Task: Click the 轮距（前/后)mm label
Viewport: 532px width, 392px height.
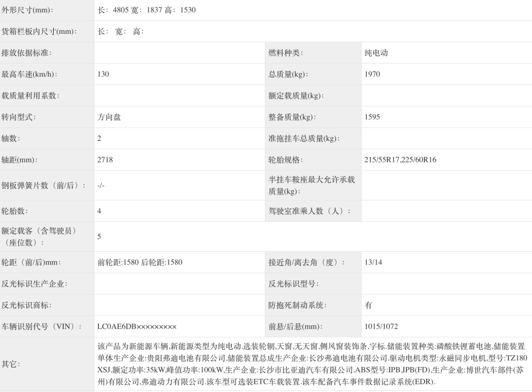Action: tap(31, 262)
